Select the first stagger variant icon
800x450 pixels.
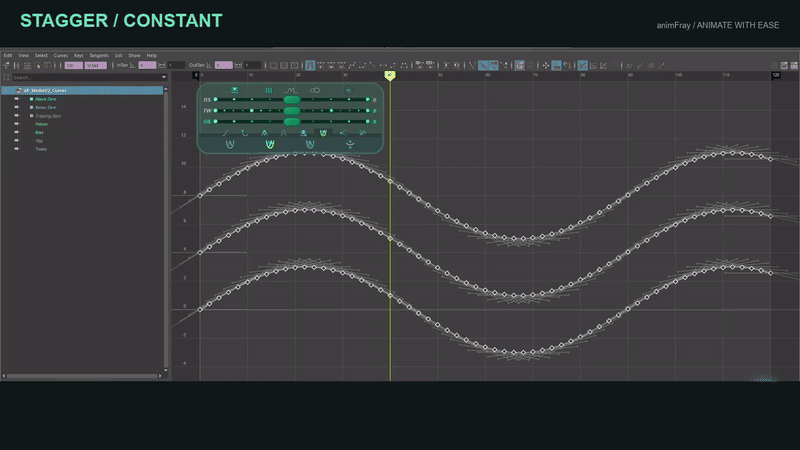(230, 144)
